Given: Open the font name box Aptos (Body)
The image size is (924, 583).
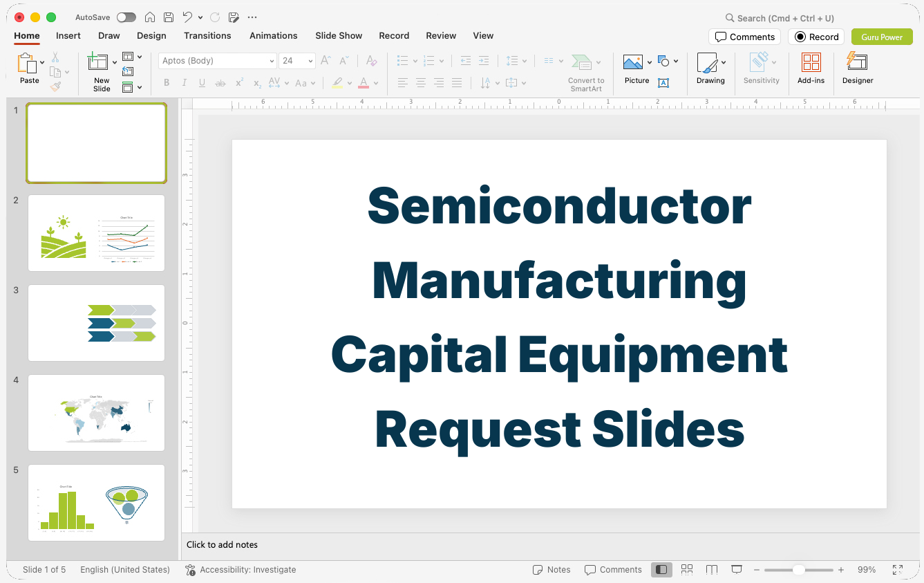Looking at the screenshot, I should coord(218,61).
